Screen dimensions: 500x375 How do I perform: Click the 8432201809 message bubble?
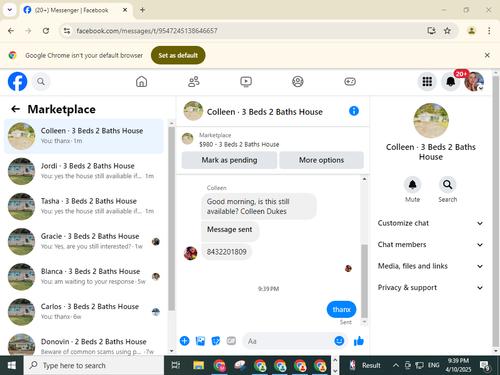[x=227, y=252]
